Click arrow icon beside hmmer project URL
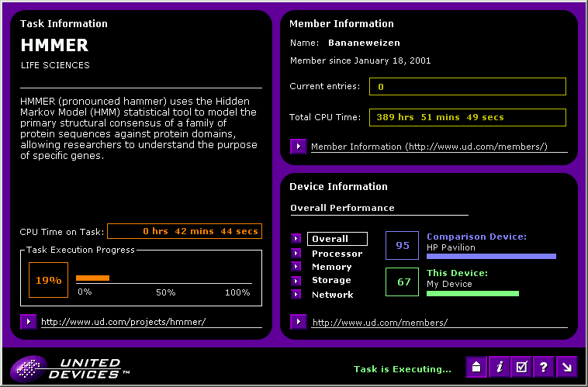Viewport: 588px width, 387px height. point(29,322)
